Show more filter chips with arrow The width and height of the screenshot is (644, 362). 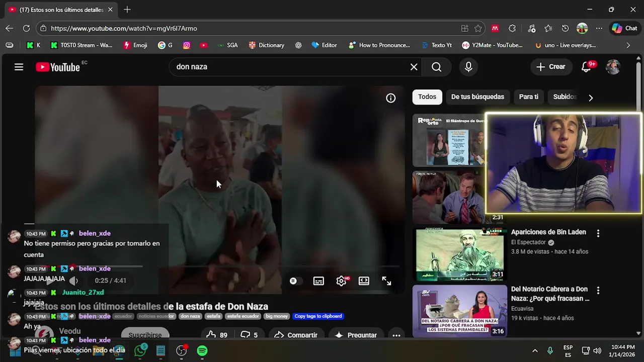pos(591,98)
